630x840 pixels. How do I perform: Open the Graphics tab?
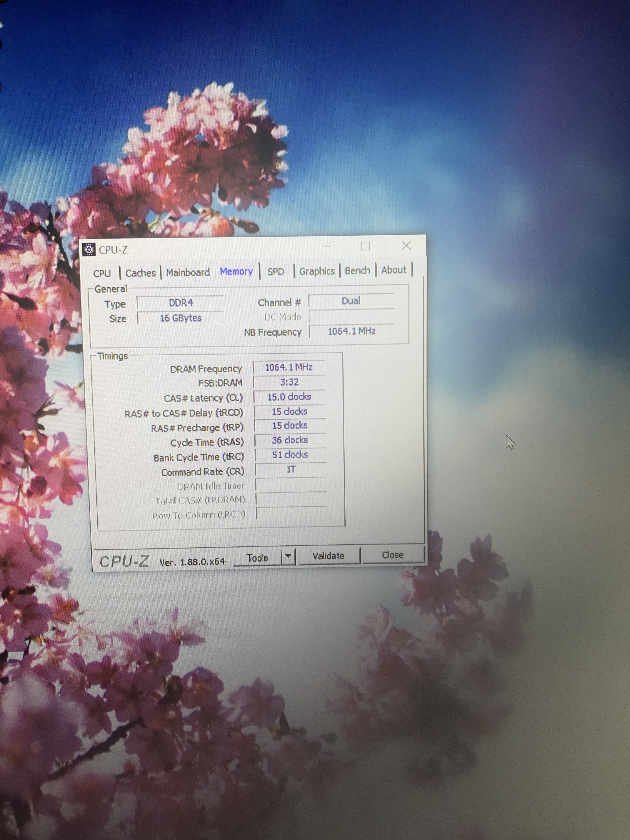click(x=317, y=271)
